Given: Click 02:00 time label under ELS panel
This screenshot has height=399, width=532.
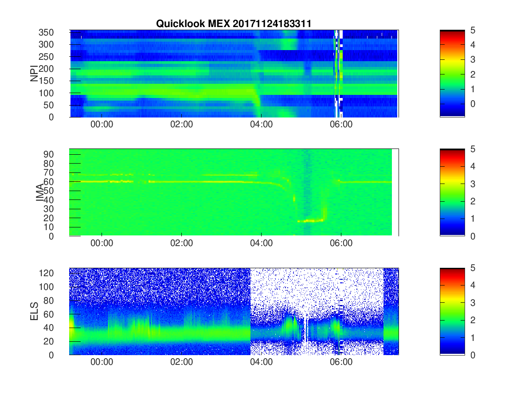Looking at the screenshot, I should click(x=182, y=362).
